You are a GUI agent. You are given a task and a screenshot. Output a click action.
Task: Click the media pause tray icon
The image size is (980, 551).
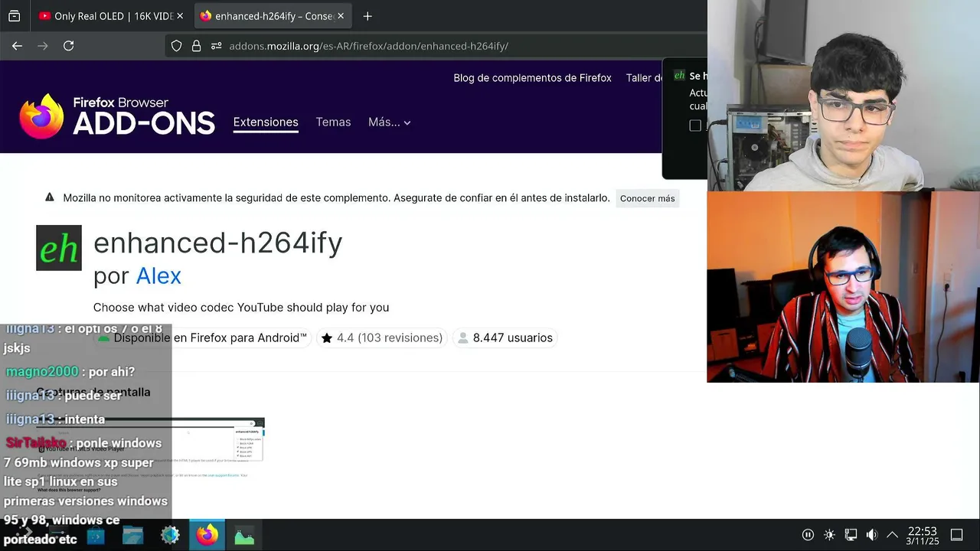pos(808,535)
